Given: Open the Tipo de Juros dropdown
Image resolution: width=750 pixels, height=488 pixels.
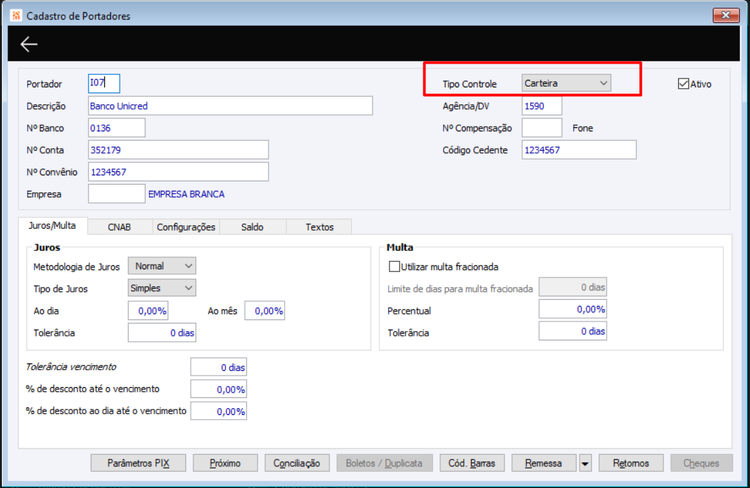Looking at the screenshot, I should [162, 288].
